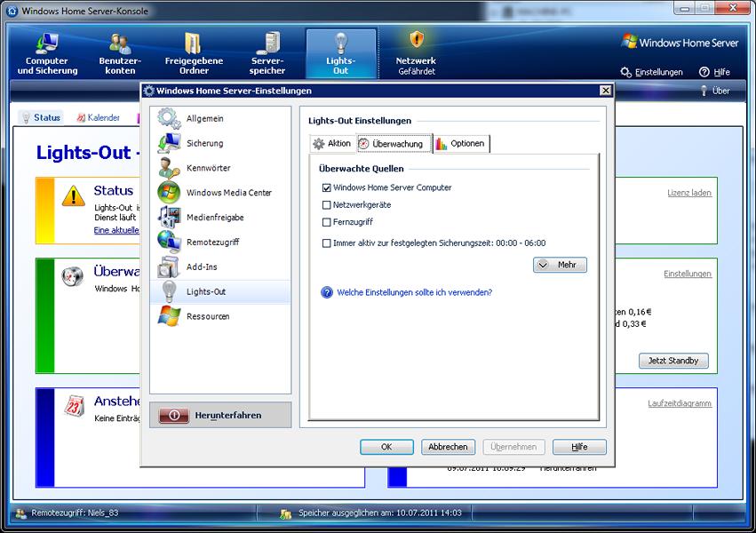
Task: Uncheck Windows Home Server Computer
Action: pos(326,188)
